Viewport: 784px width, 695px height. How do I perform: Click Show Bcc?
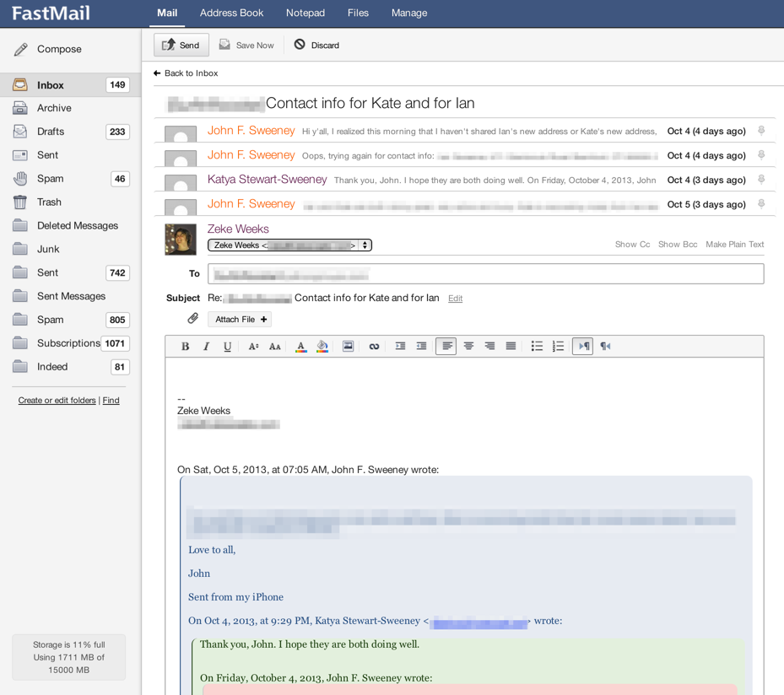click(x=678, y=245)
